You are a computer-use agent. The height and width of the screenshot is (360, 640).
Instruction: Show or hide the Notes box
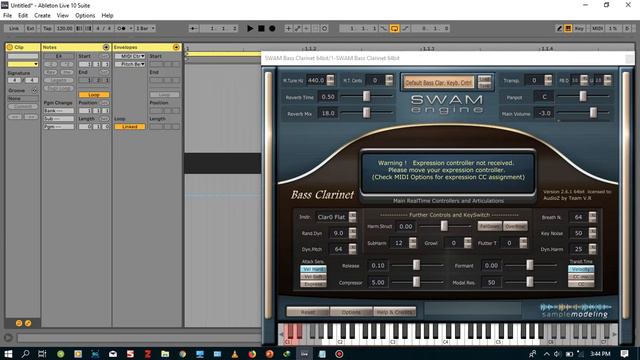click(106, 47)
